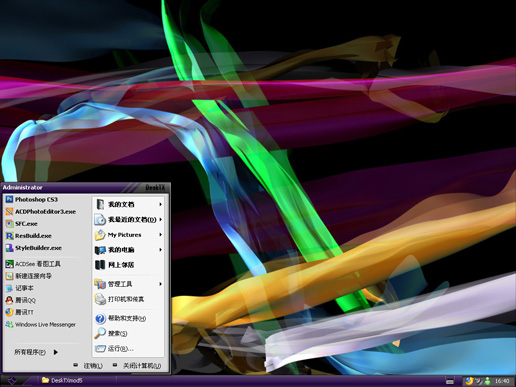Open 帮助和支持 help icon

pyautogui.click(x=100, y=318)
